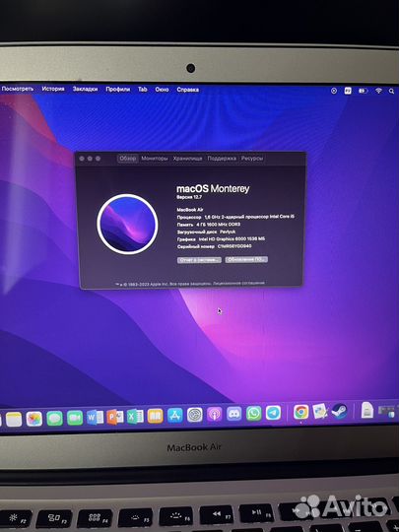Click the Обновление ПО button
Screen dimensions: 399x532
[246, 259]
